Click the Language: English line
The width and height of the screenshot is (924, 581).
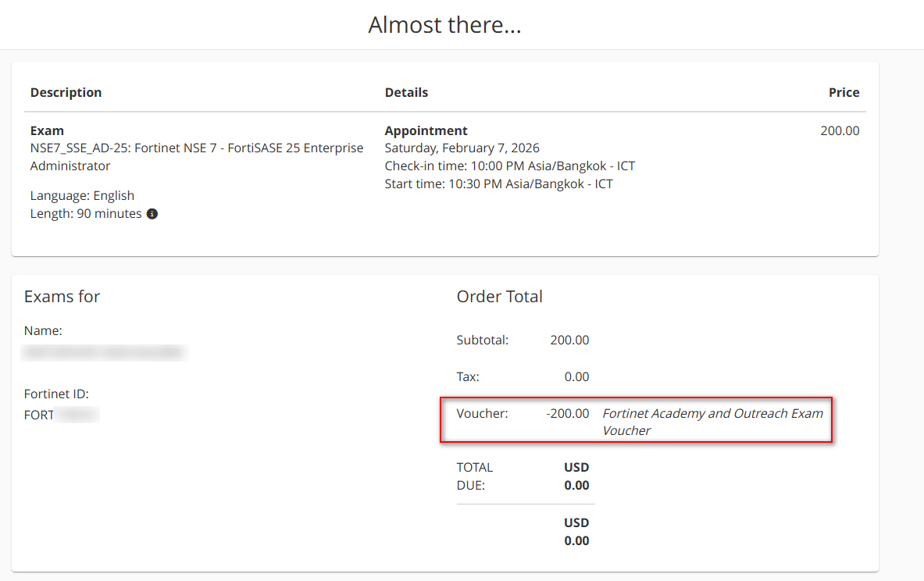click(x=82, y=195)
